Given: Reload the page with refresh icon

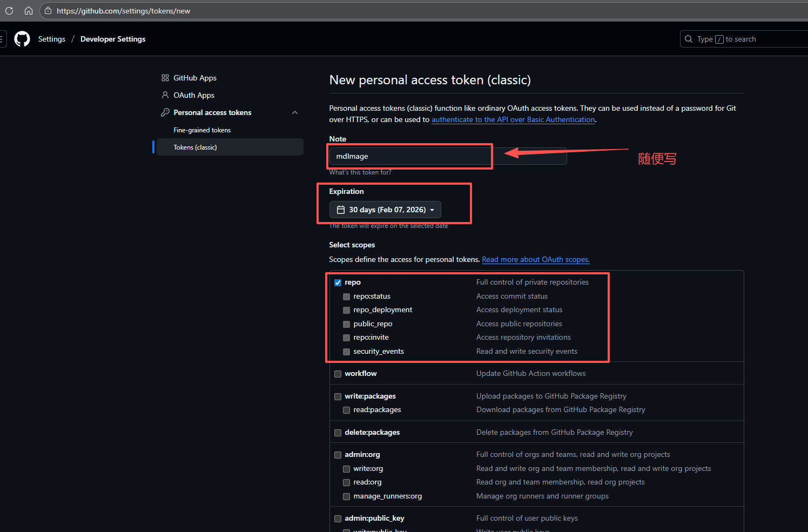Looking at the screenshot, I should click(9, 11).
